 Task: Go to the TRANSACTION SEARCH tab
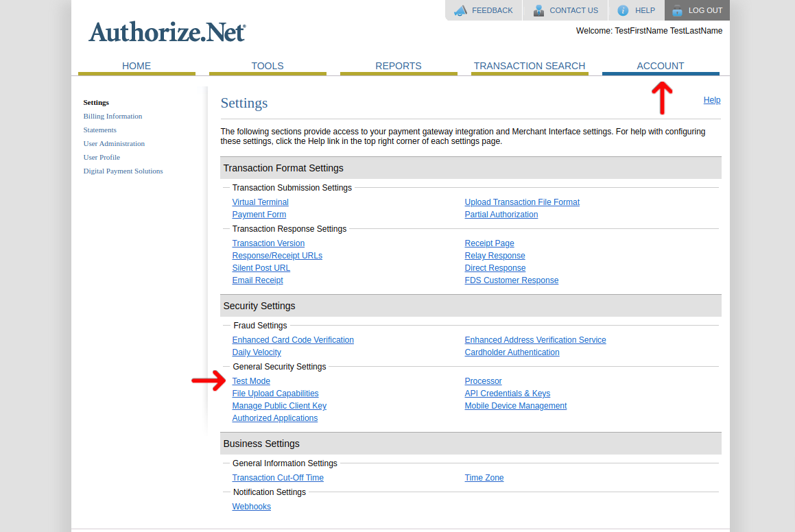point(530,66)
